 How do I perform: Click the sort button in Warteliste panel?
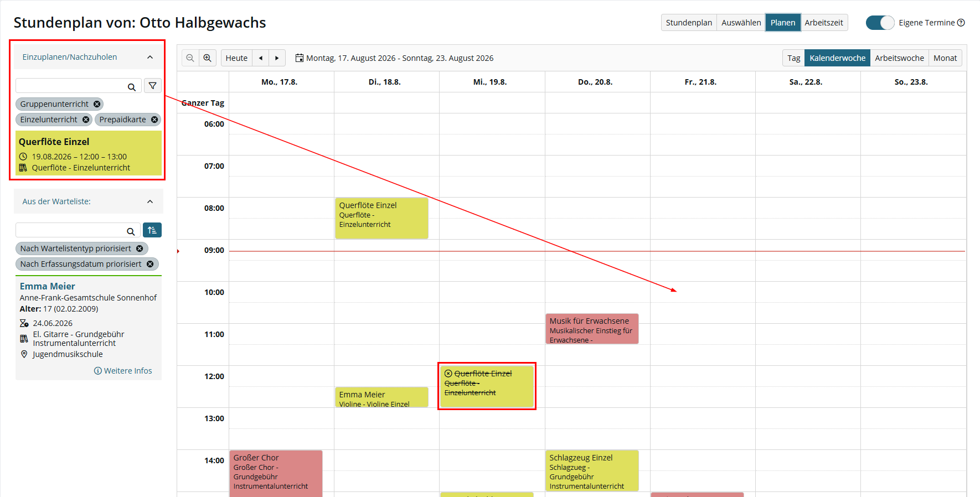point(152,230)
